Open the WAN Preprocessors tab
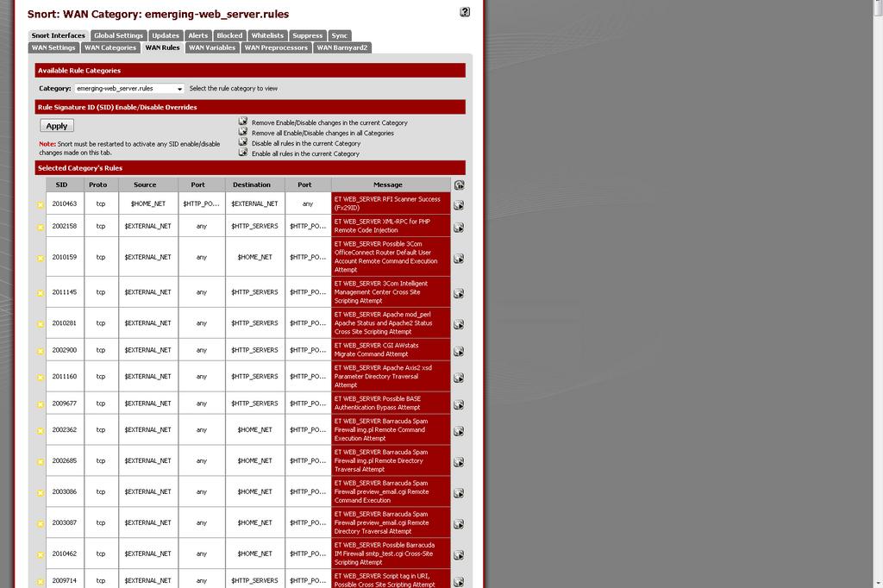The height and width of the screenshot is (588, 883). coord(276,48)
